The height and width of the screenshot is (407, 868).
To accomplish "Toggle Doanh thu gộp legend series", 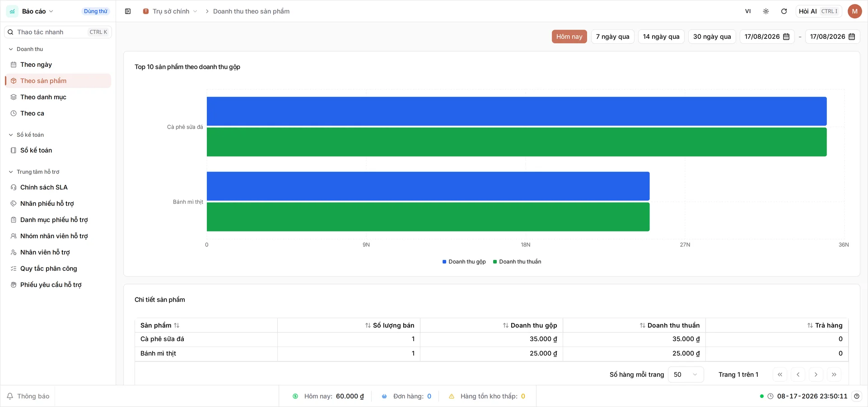I will pos(464,262).
